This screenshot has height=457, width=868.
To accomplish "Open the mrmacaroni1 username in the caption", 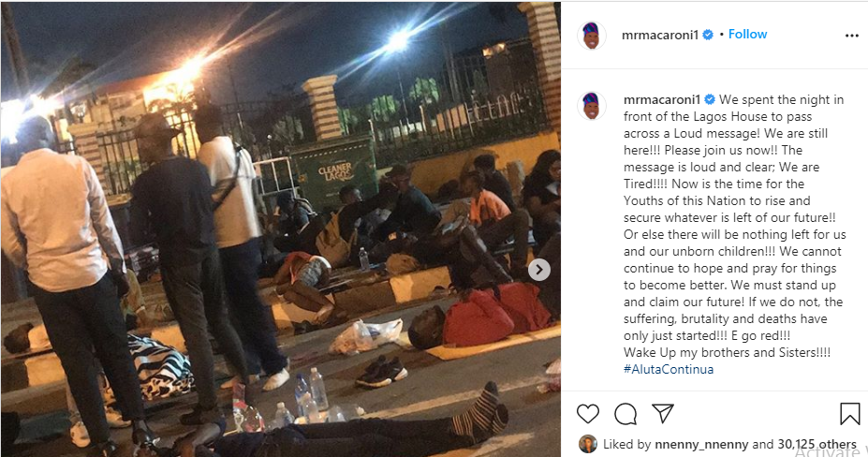I will point(662,99).
